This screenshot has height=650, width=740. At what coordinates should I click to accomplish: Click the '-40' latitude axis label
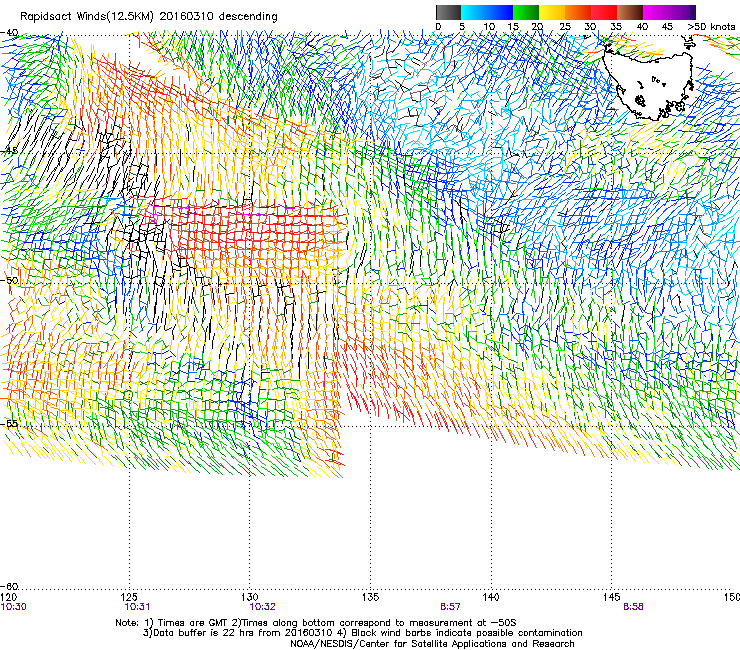point(9,33)
